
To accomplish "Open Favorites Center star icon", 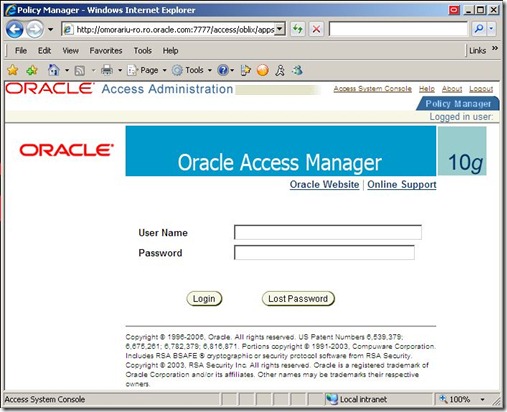I will pos(13,70).
